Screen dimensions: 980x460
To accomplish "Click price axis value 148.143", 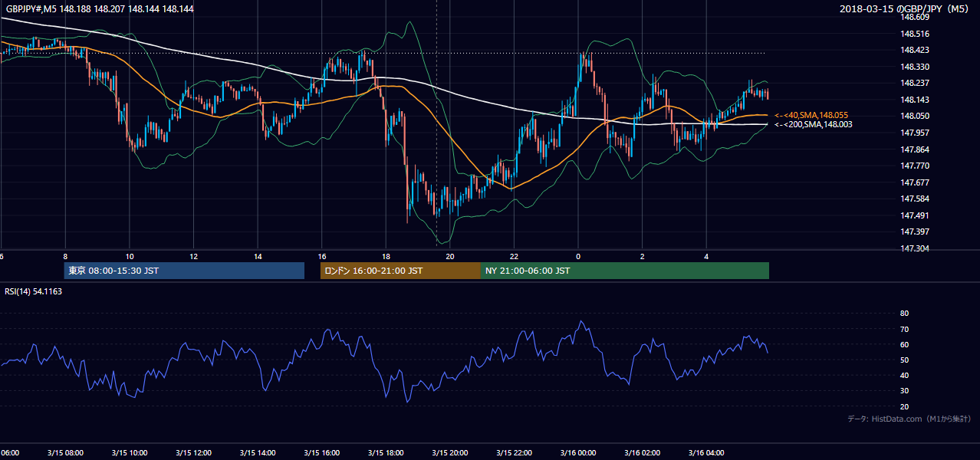I will click(914, 100).
